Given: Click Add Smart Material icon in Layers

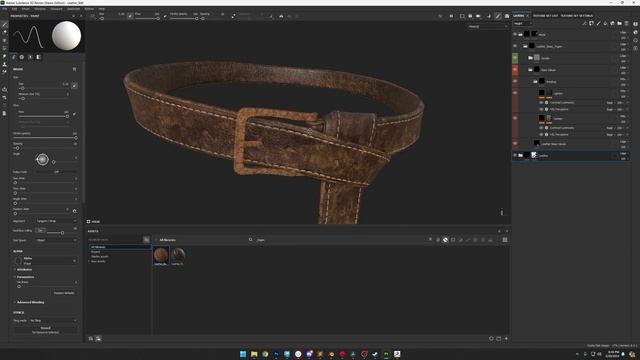Looking at the screenshot, I should pyautogui.click(x=612, y=24).
